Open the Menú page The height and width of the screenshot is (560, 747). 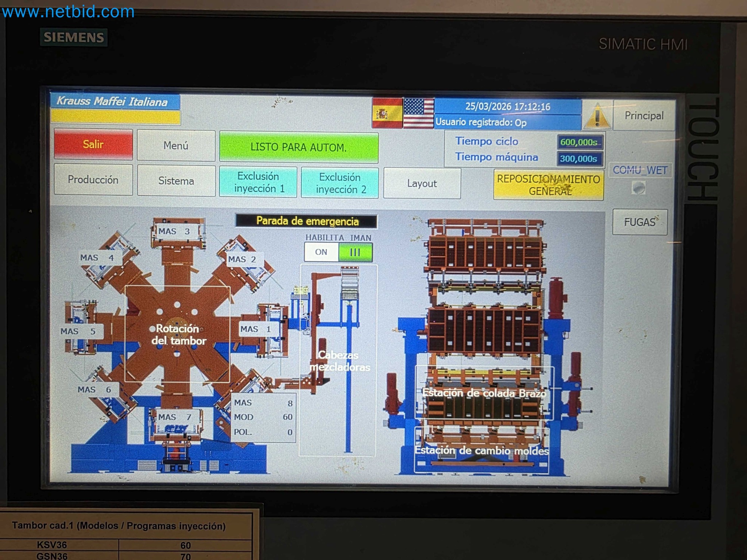point(176,145)
